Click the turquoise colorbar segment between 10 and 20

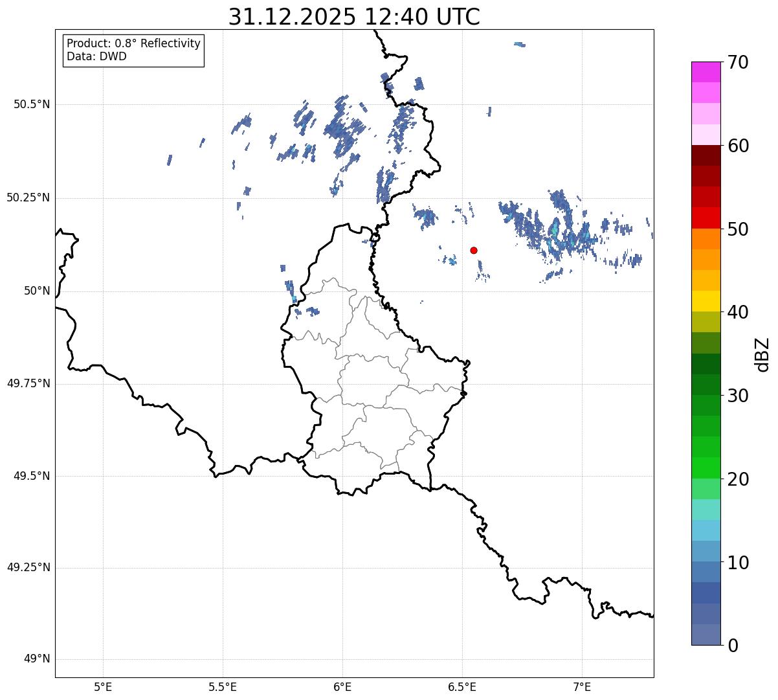click(706, 510)
